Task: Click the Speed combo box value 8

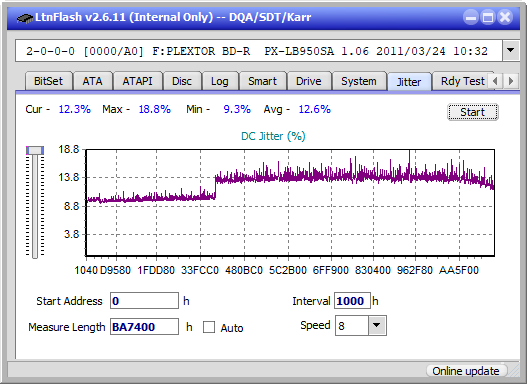Action: pos(352,326)
